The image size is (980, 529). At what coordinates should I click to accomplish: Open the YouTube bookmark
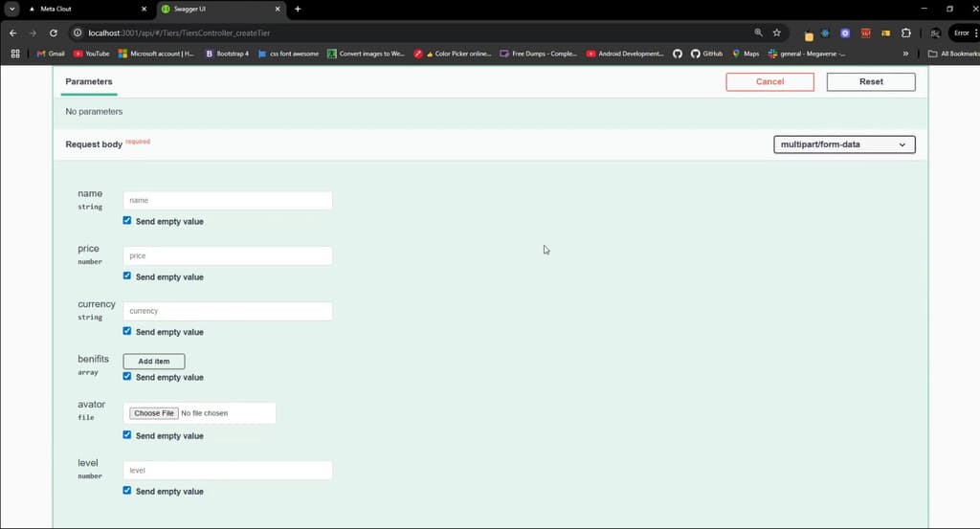pyautogui.click(x=92, y=54)
